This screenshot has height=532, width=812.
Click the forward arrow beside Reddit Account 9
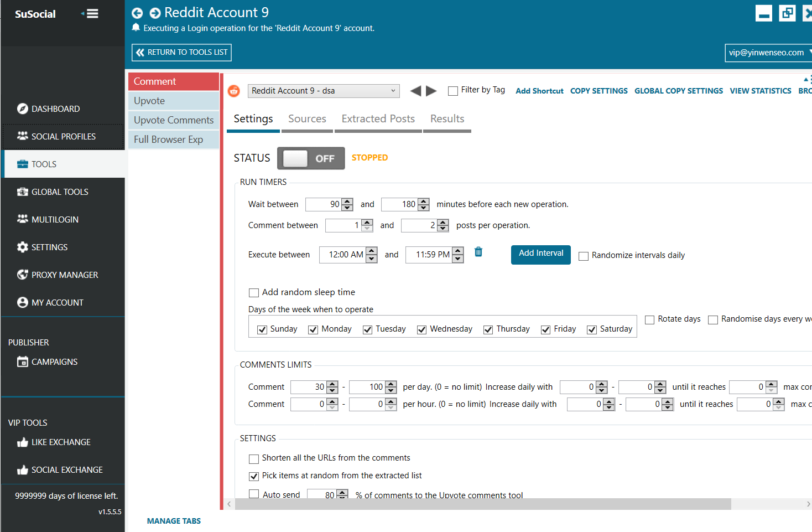[x=155, y=13]
